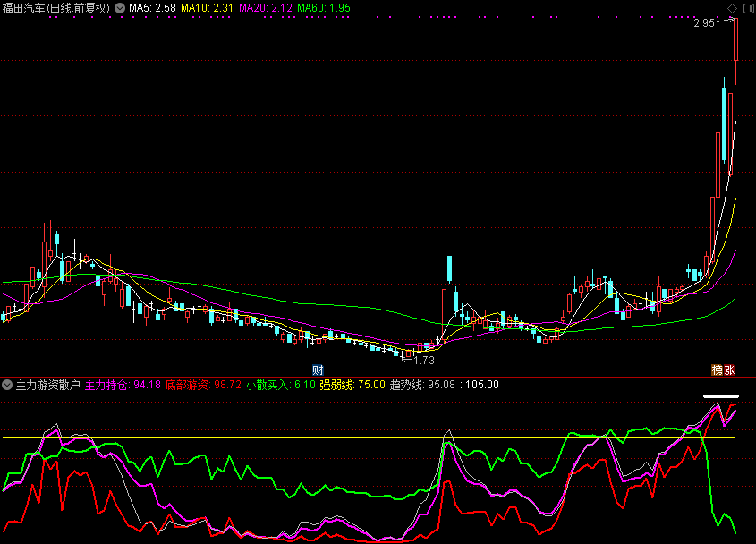Click the 主力游资散户 indicator name

click(48, 385)
